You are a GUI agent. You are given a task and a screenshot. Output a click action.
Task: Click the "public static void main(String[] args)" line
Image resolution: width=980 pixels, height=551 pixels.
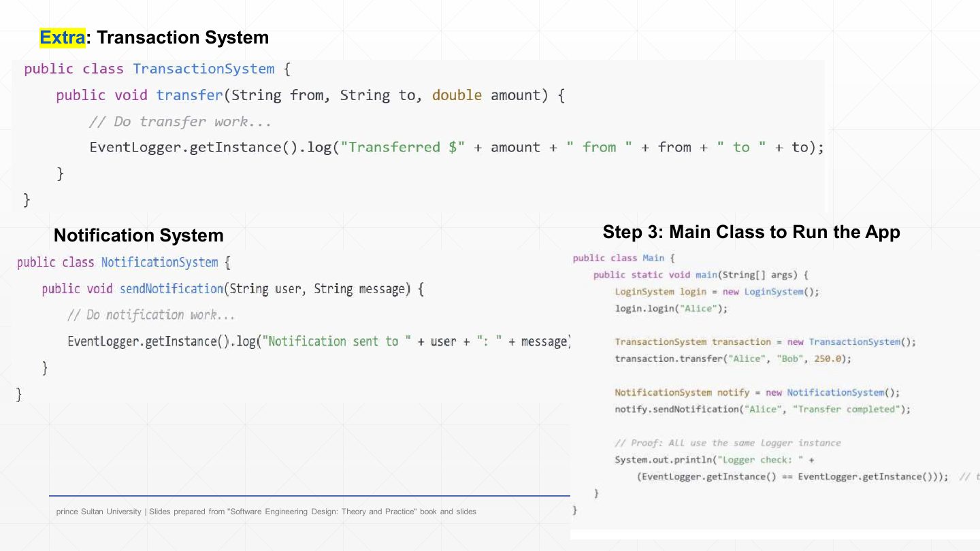coord(700,275)
